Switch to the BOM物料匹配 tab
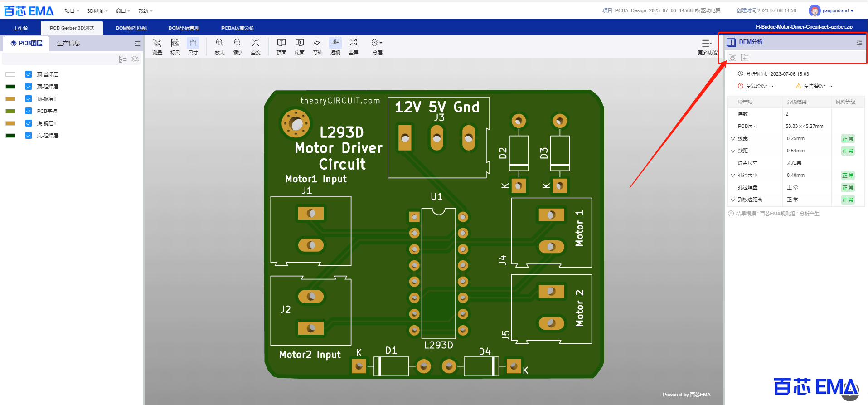This screenshot has height=405, width=868. click(x=131, y=28)
